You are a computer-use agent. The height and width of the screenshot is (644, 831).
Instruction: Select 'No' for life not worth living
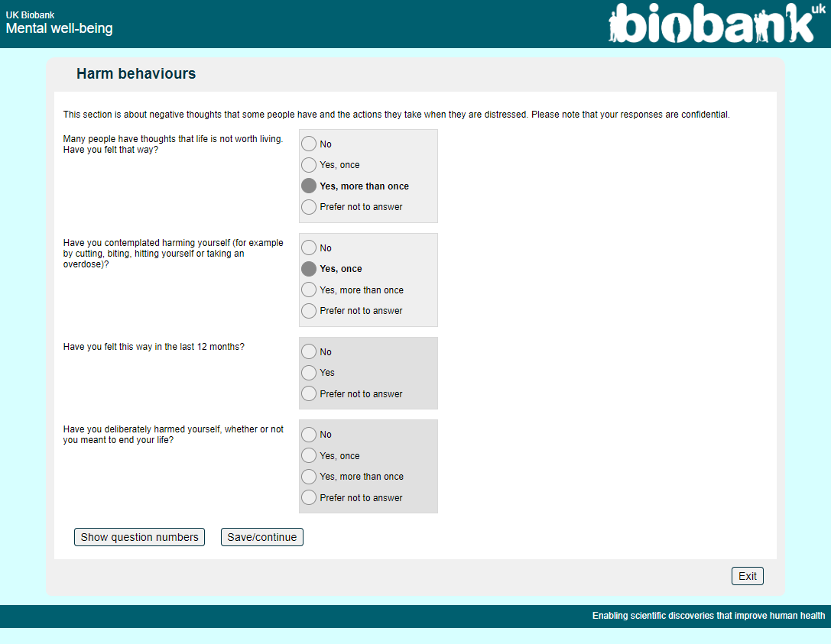pos(309,144)
